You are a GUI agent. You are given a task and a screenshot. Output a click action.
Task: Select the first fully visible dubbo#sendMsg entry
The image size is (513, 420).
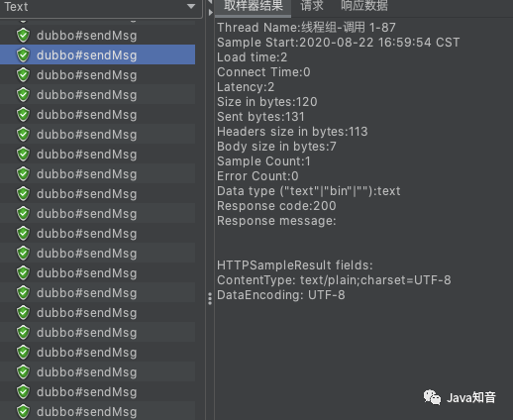tap(98, 35)
